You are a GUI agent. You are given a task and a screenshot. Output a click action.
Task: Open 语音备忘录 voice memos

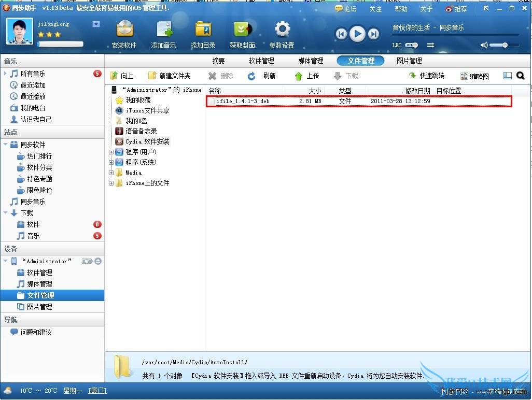point(136,131)
